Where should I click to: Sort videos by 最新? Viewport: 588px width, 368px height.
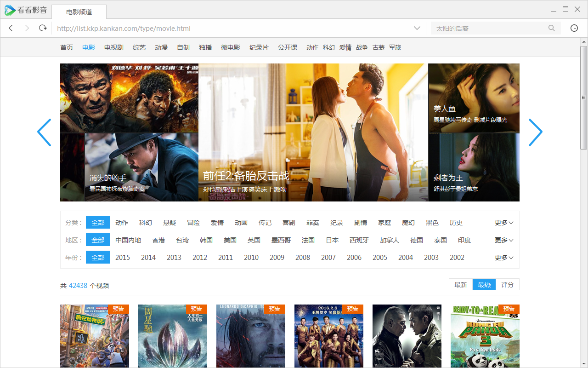(x=461, y=285)
